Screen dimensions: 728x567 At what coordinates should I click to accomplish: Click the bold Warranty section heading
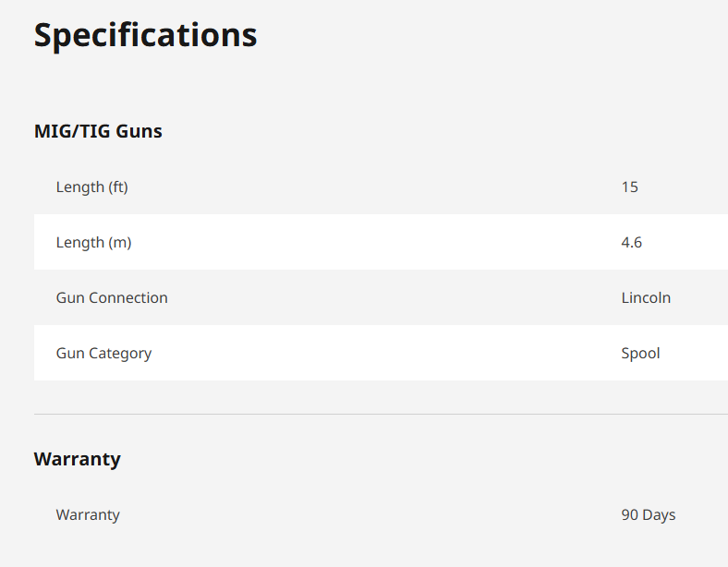click(77, 459)
